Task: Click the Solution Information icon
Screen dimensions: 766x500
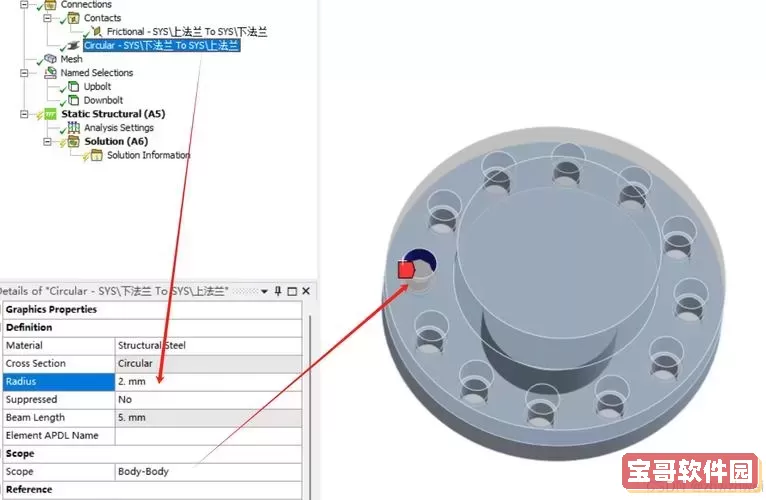Action: point(97,155)
